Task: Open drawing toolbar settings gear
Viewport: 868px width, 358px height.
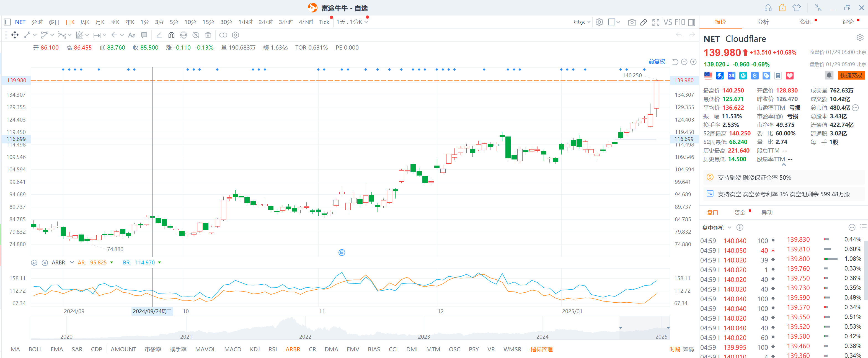Action: 236,35
